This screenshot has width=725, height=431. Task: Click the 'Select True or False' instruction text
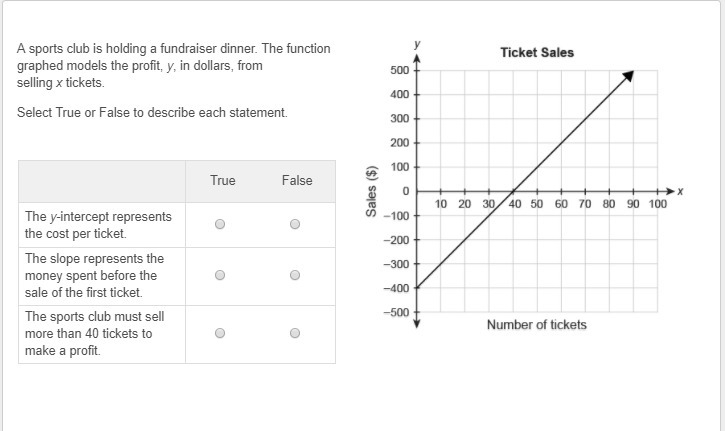(152, 112)
